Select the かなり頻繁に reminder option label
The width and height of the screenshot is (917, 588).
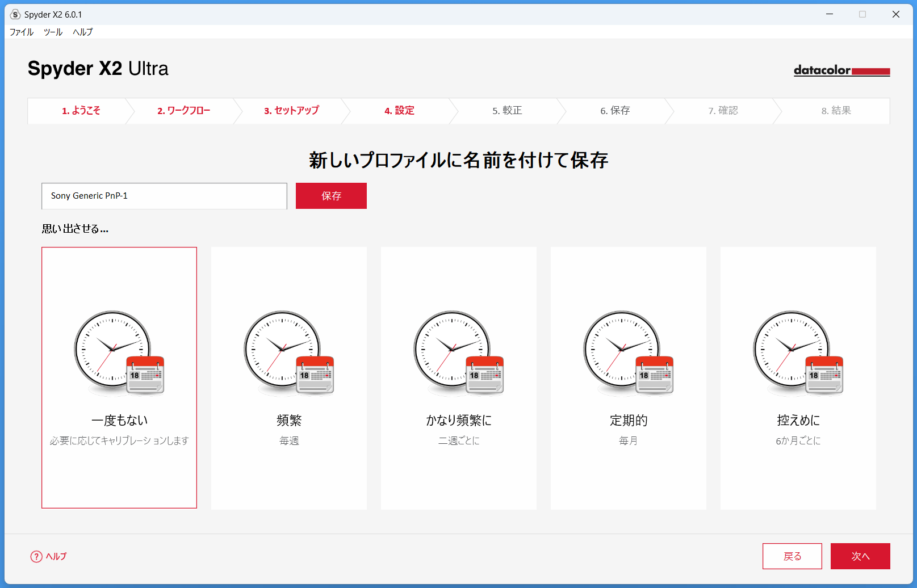pyautogui.click(x=459, y=421)
